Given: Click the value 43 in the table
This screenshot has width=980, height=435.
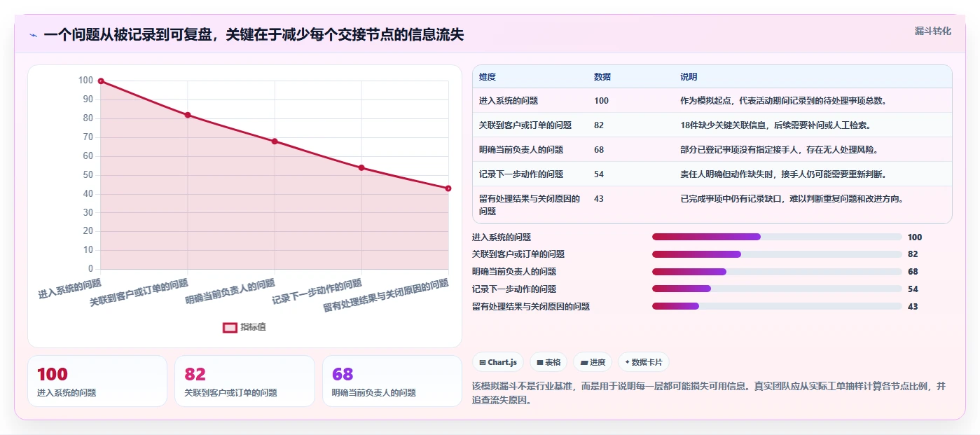Looking at the screenshot, I should (x=599, y=199).
